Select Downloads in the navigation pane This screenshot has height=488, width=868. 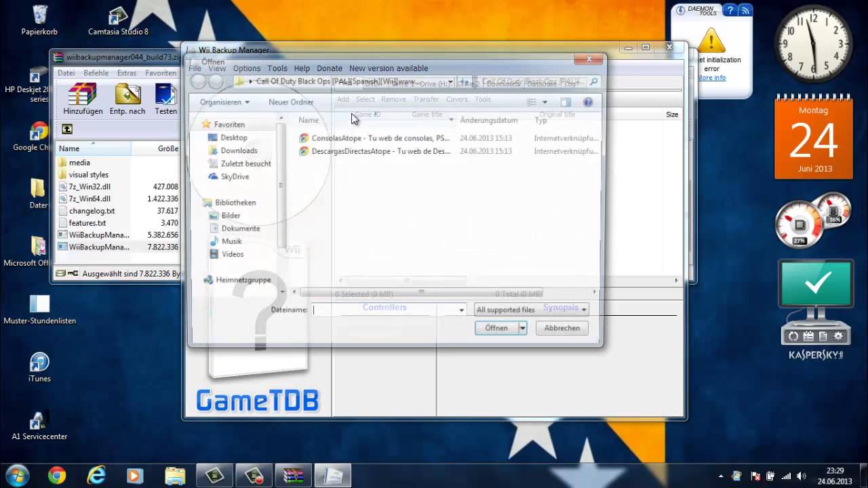click(x=239, y=150)
